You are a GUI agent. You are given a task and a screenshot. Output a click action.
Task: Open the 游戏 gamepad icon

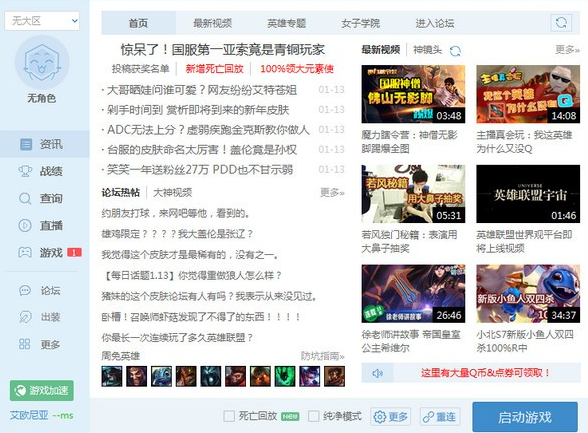coord(25,252)
